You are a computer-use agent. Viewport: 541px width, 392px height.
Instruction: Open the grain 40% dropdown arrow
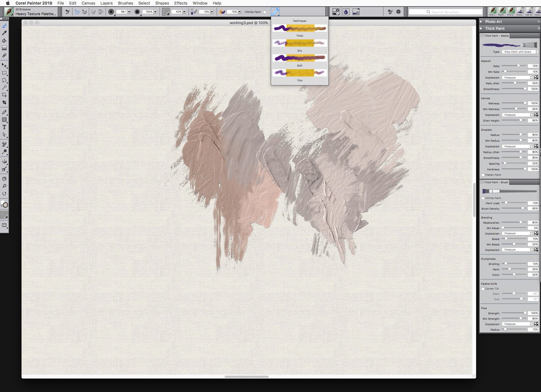[x=184, y=12]
